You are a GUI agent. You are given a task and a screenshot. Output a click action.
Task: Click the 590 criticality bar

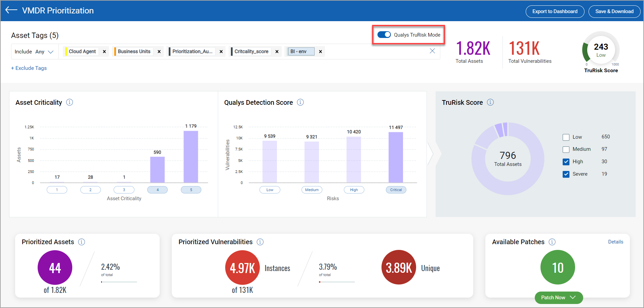coord(157,170)
